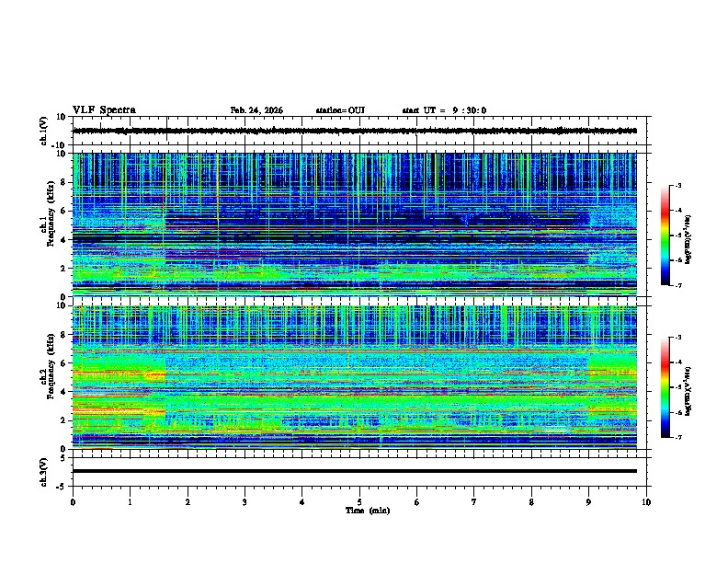This screenshot has height=563, width=728.
Task: Click the ch.1 colorbar log(PSD) label
Action: tap(689, 240)
